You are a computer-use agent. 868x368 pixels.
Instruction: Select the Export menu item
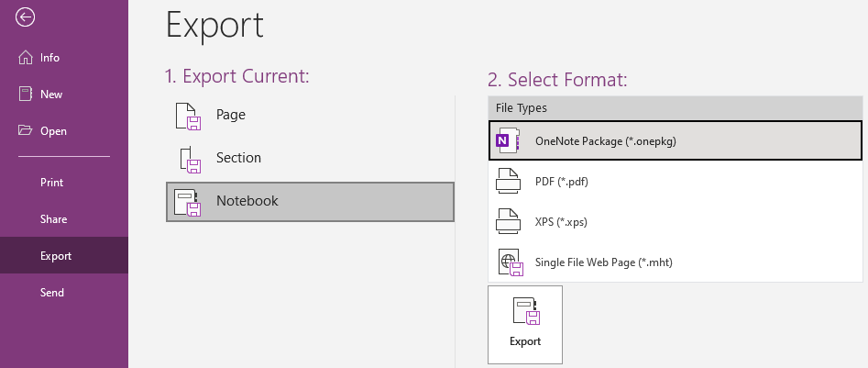click(x=56, y=256)
